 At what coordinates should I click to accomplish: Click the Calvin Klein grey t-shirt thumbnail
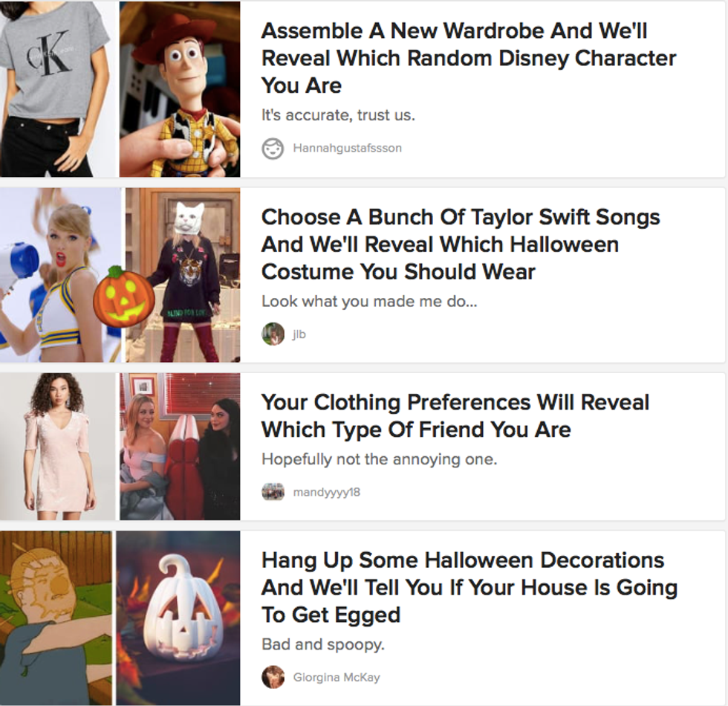tap(54, 88)
